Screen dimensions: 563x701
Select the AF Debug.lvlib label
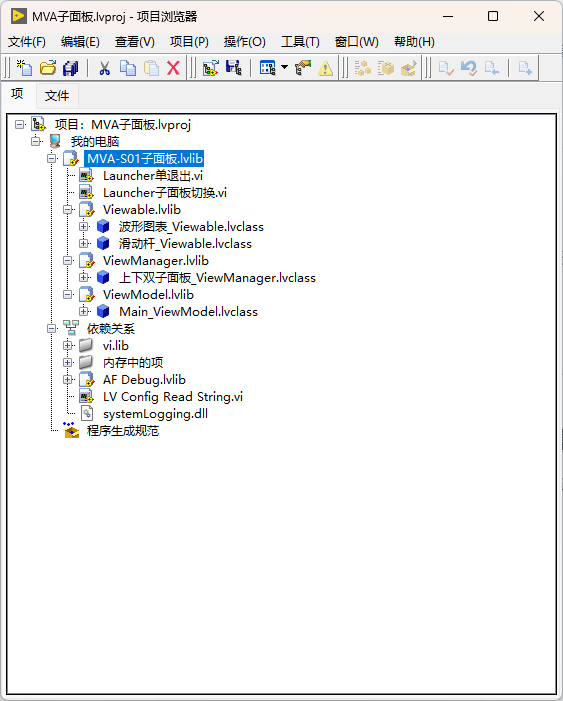click(x=144, y=380)
